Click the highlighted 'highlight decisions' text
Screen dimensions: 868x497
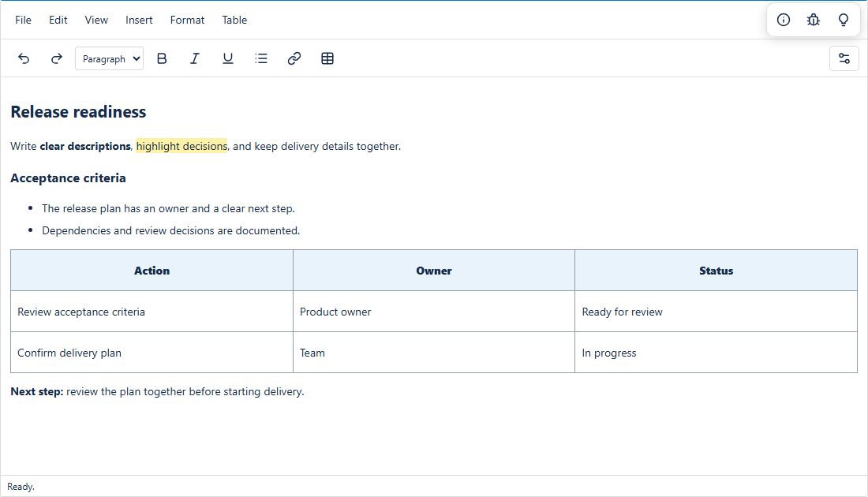coord(181,146)
